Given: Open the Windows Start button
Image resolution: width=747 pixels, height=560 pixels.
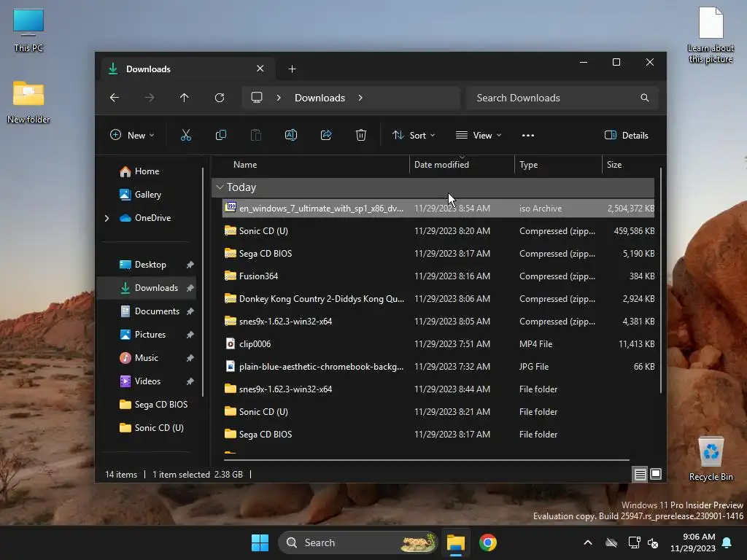Looking at the screenshot, I should click(260, 542).
